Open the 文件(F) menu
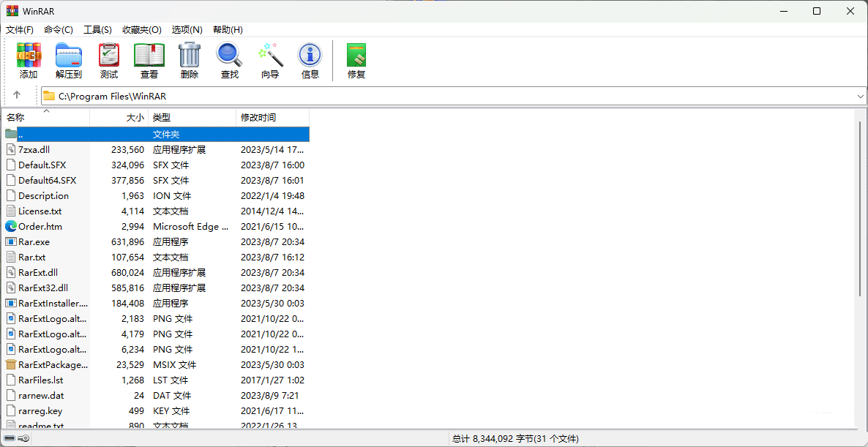 (19, 30)
